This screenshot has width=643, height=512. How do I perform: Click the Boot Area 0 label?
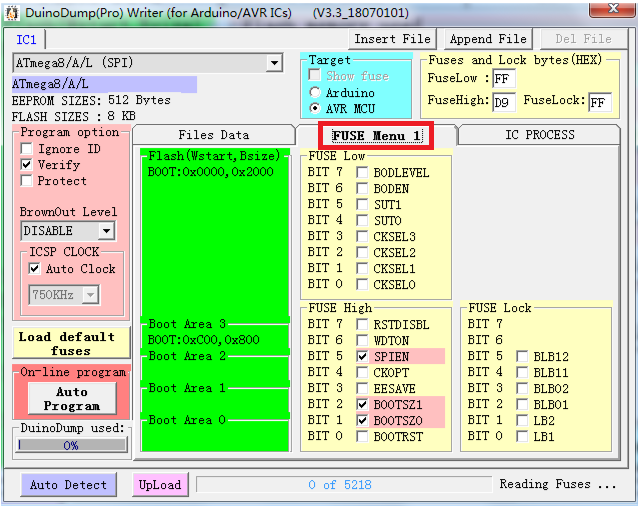(x=187, y=420)
